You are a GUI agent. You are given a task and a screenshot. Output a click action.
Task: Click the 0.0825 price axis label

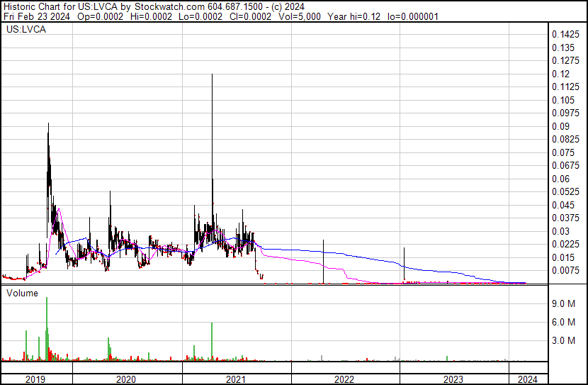click(x=565, y=139)
